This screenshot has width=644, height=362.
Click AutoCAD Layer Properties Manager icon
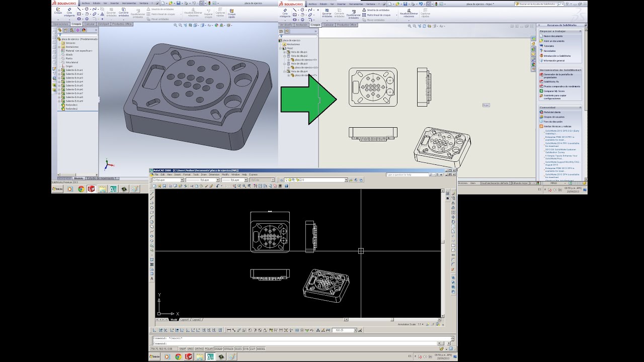tap(281, 180)
